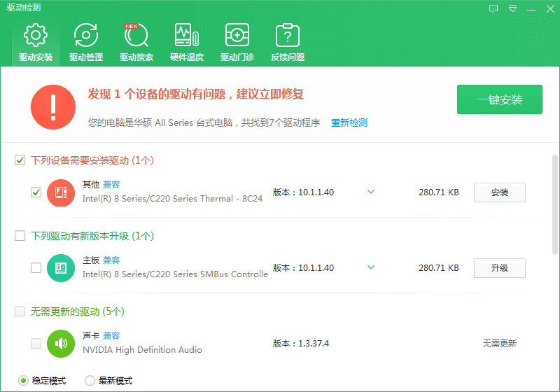Select the 最新模式 radio button
This screenshot has height=392, width=560.
click(90, 381)
